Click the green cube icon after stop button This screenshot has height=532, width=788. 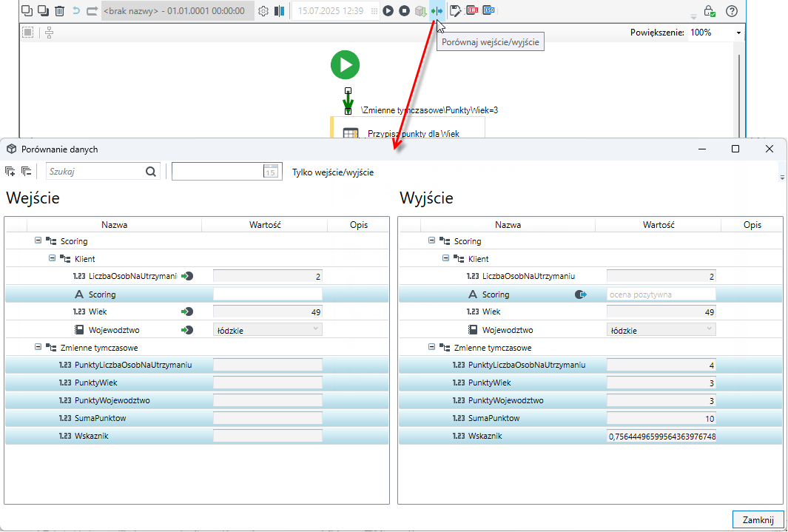coord(420,10)
